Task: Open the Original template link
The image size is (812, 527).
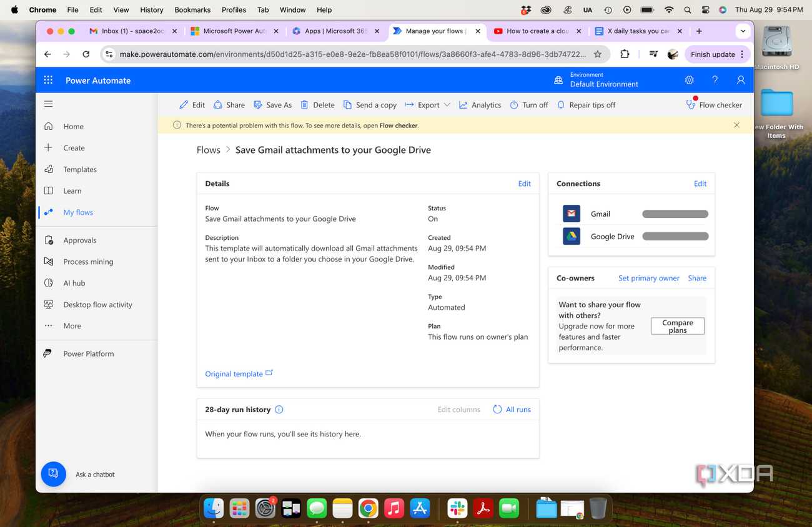Action: tap(239, 373)
